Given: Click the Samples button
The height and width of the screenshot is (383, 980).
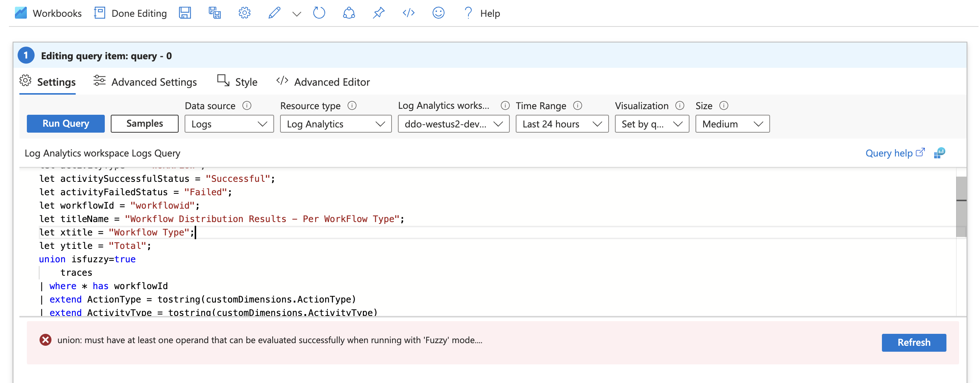Looking at the screenshot, I should [x=145, y=124].
